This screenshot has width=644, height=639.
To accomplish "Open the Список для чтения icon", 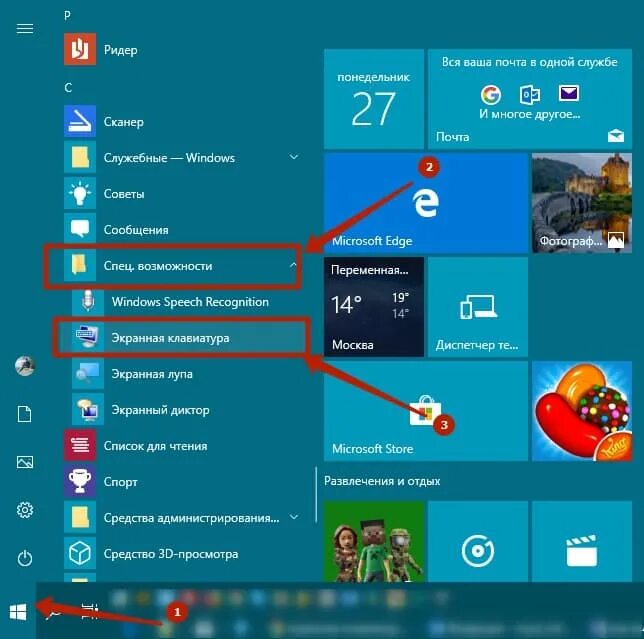I will (x=80, y=445).
